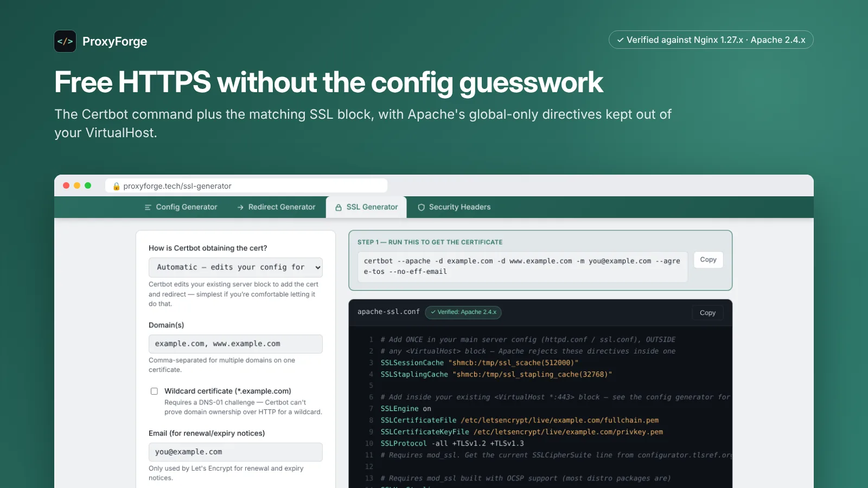Click the Redirect Generator tab's arrow icon

coord(240,207)
